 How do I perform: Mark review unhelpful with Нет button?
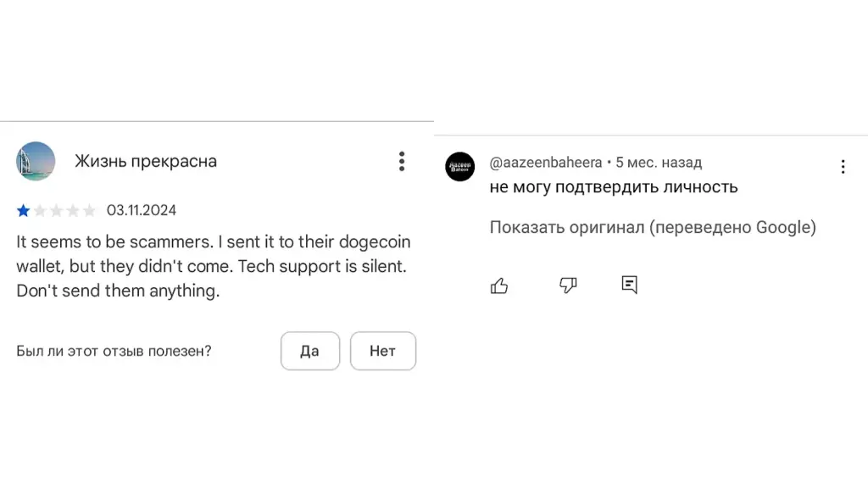[383, 351]
